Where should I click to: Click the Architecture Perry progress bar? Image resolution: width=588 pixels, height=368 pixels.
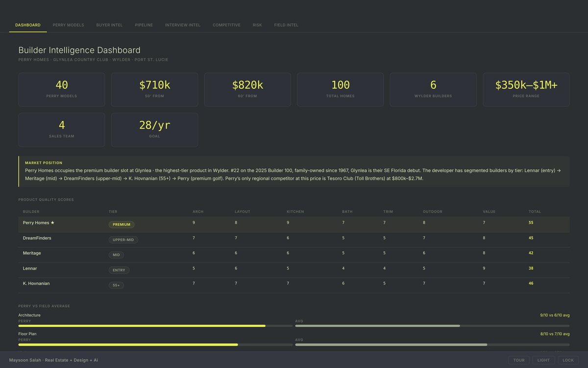point(155,326)
